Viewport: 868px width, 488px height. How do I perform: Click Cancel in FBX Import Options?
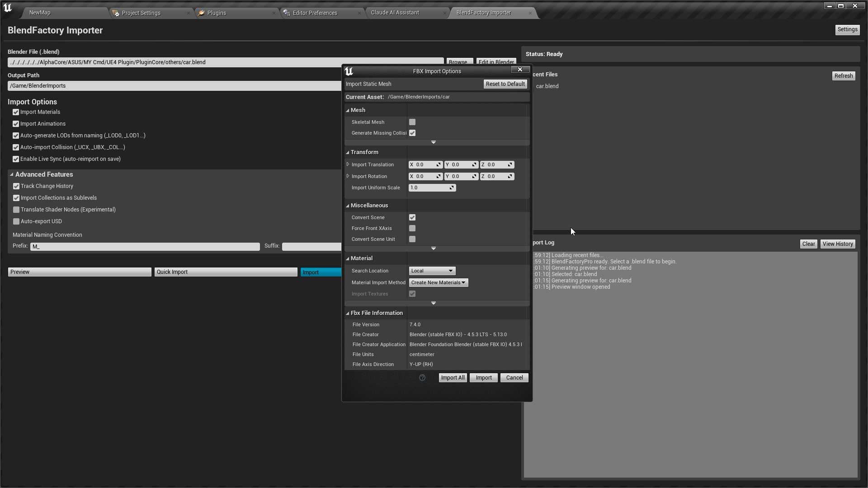click(x=514, y=378)
